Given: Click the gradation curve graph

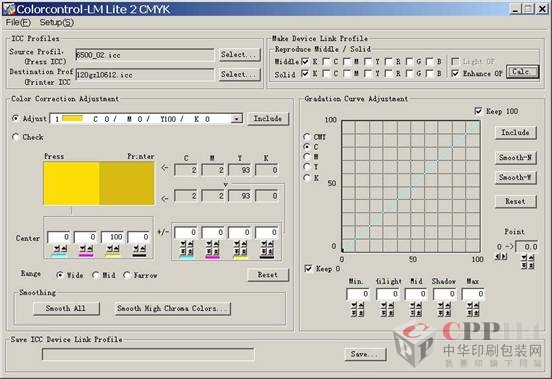Looking at the screenshot, I should tap(411, 186).
